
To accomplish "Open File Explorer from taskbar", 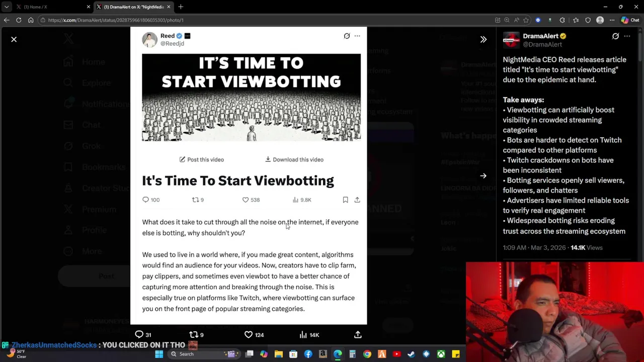I will pos(278,354).
